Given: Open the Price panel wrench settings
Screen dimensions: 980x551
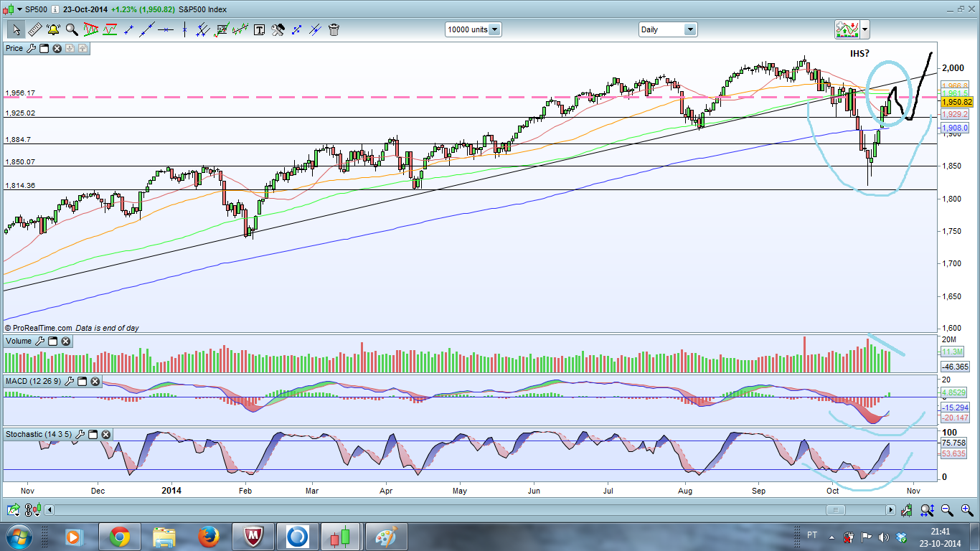Looking at the screenshot, I should tap(31, 48).
